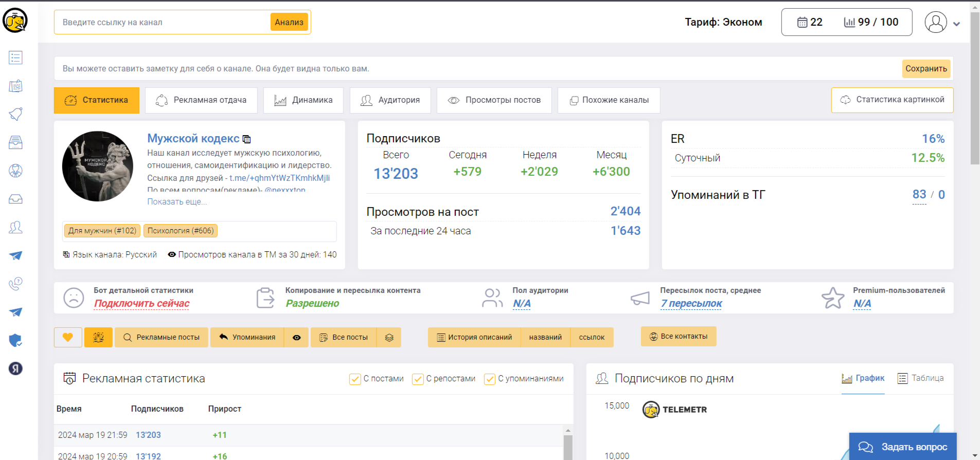980x460 pixels.
Task: Expand description with Показать еще
Action: pyautogui.click(x=177, y=202)
